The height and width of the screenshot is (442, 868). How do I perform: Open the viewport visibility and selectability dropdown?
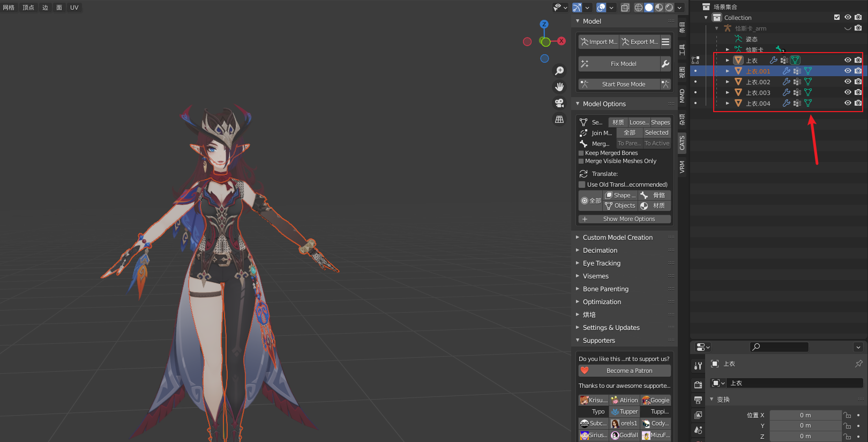coord(560,8)
